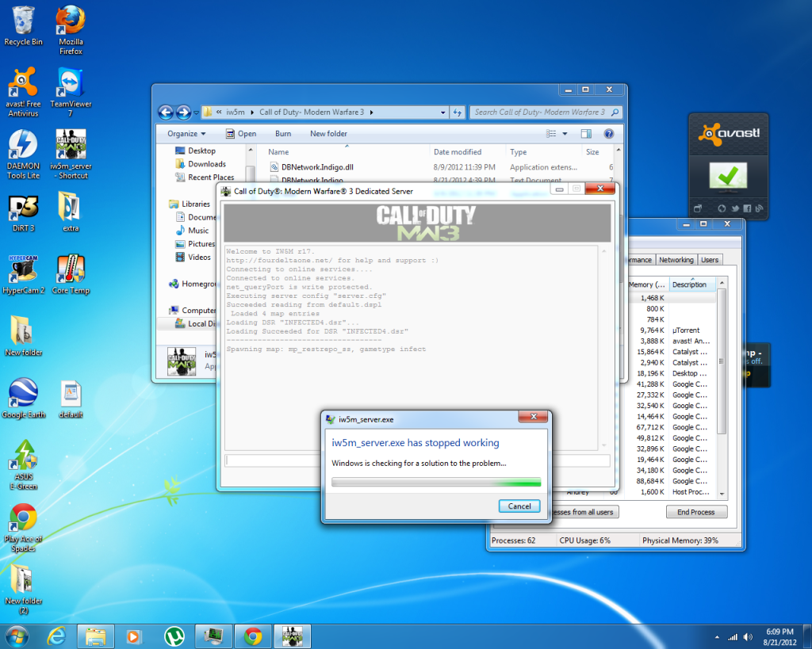The height and width of the screenshot is (649, 812).
Task: Open Explorer help with the question mark icon
Action: [x=609, y=134]
